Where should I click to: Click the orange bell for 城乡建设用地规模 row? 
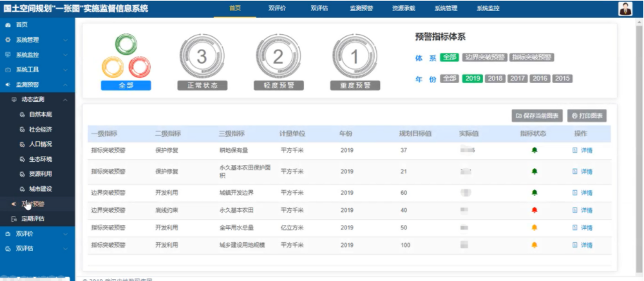(535, 245)
